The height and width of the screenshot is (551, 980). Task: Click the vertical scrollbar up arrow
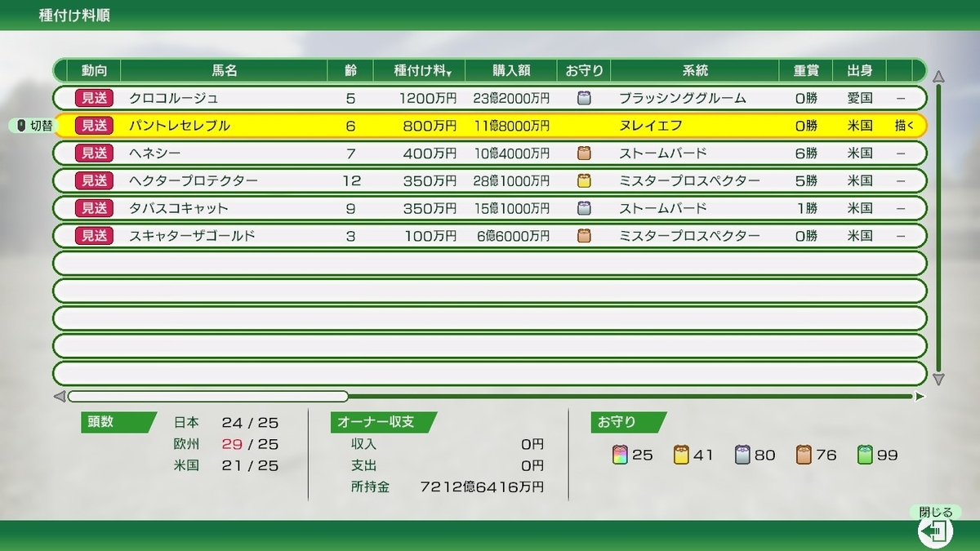[939, 77]
